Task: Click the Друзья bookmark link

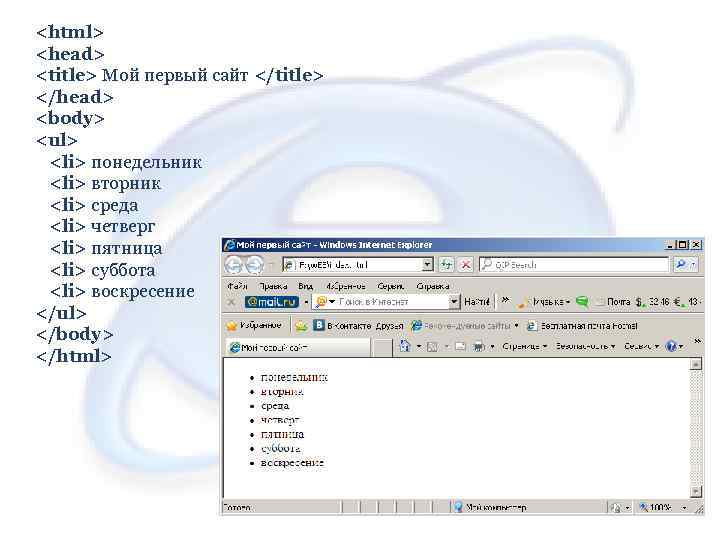Action: point(389,326)
